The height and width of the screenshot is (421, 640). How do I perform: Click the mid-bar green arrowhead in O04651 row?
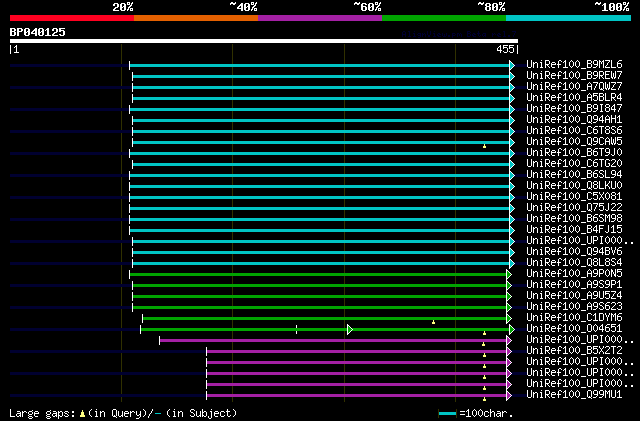(350, 330)
